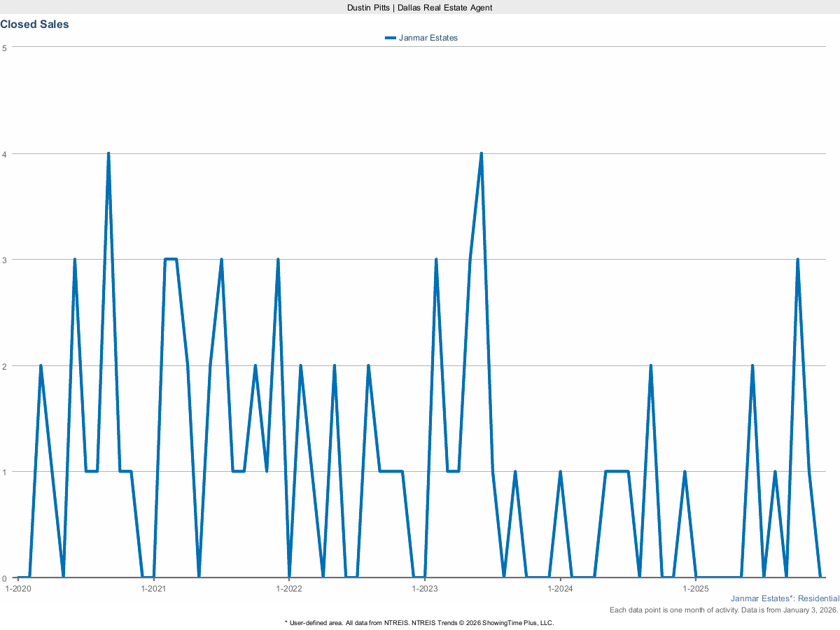The height and width of the screenshot is (630, 840).
Task: Click the 1-2024 x-axis label
Action: coord(560,589)
